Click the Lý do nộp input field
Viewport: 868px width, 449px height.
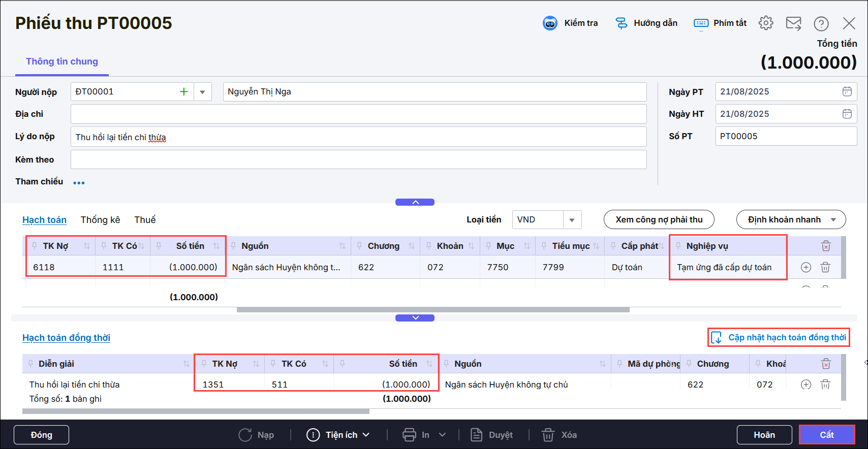coord(358,137)
